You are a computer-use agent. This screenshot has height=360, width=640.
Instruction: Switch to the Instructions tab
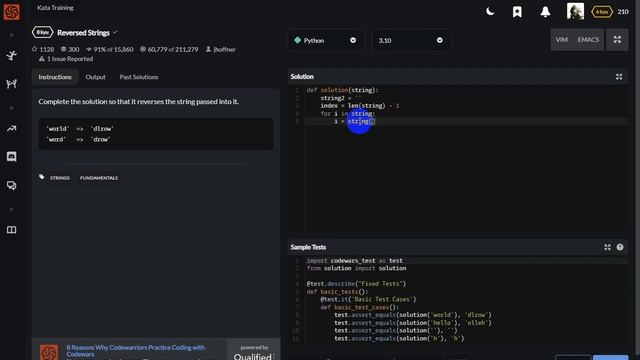pyautogui.click(x=55, y=77)
